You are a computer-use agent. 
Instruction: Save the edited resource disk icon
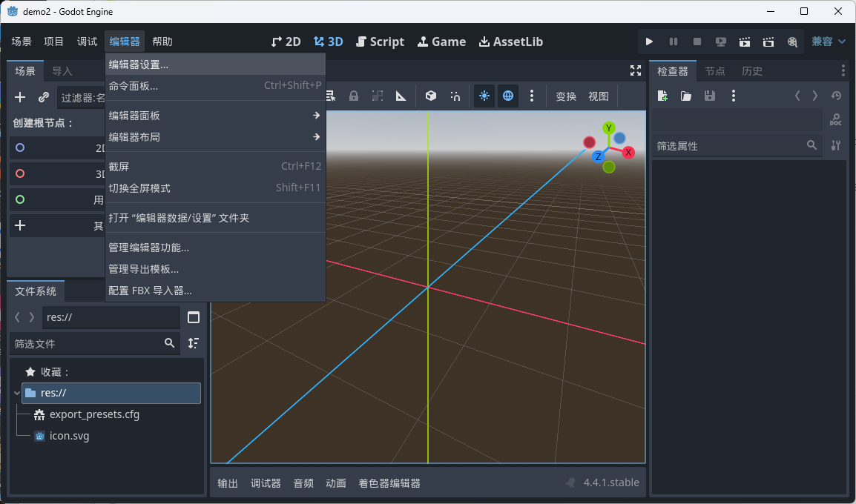[x=710, y=96]
